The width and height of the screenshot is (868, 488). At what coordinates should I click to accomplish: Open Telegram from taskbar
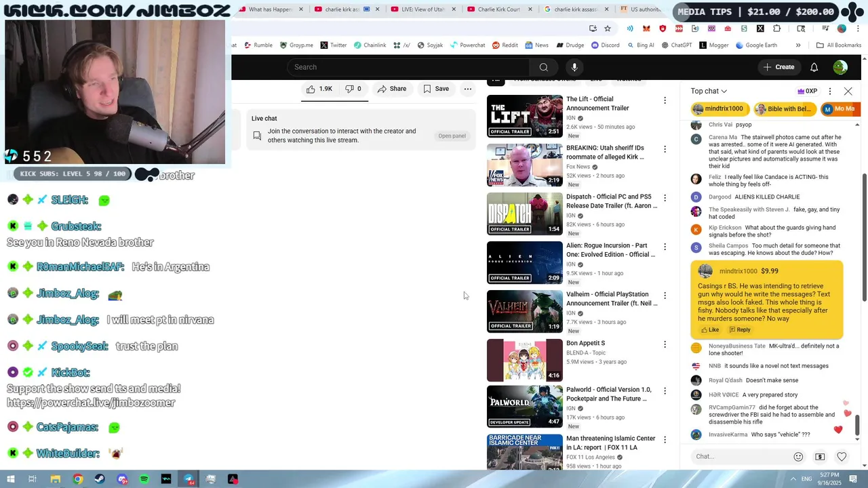point(188,479)
